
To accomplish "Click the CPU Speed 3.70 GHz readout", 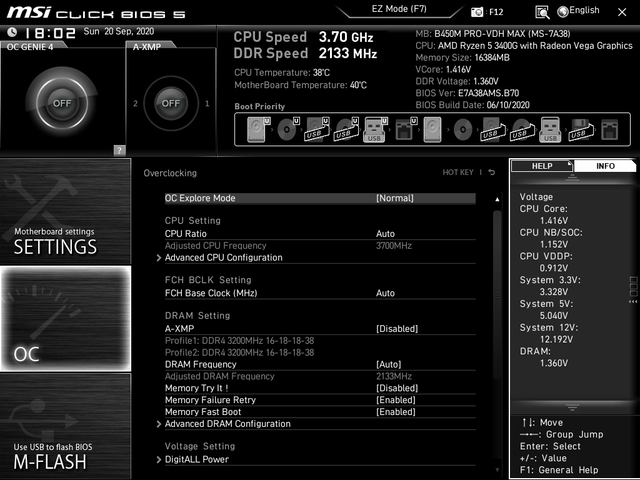I will (x=304, y=37).
